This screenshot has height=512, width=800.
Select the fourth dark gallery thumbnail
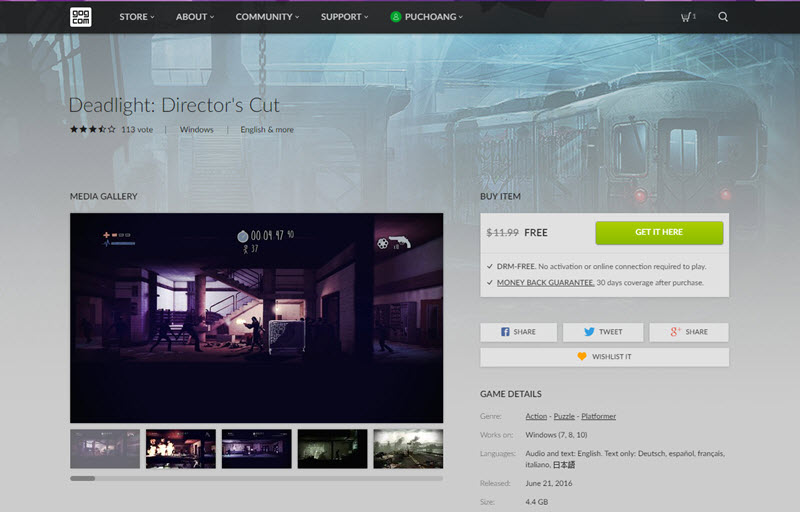coord(332,449)
